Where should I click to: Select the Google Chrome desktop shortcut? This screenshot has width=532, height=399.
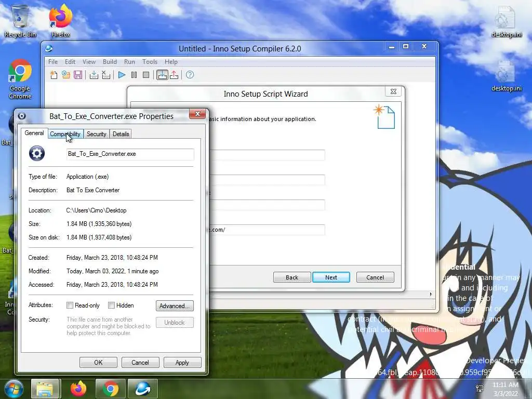[x=20, y=79]
